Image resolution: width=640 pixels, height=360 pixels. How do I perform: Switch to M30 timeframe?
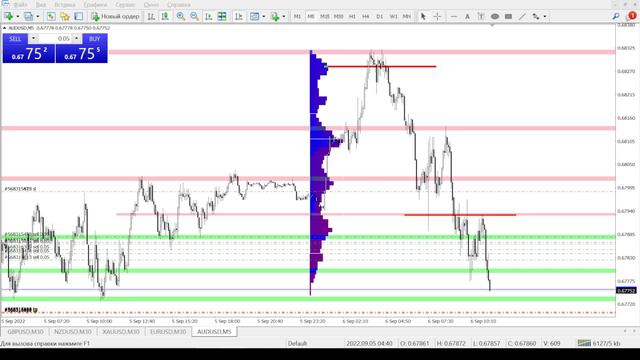pyautogui.click(x=338, y=16)
